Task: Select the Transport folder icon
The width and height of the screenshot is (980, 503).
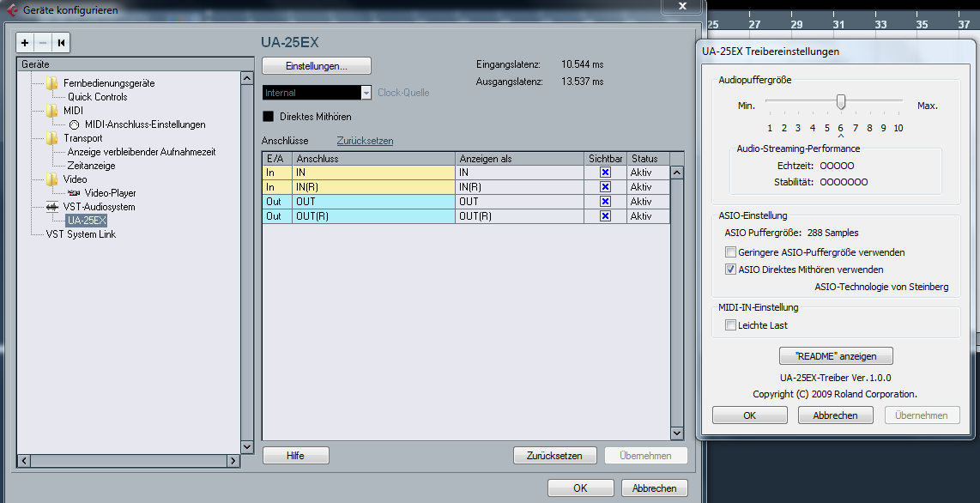Action: 51,138
